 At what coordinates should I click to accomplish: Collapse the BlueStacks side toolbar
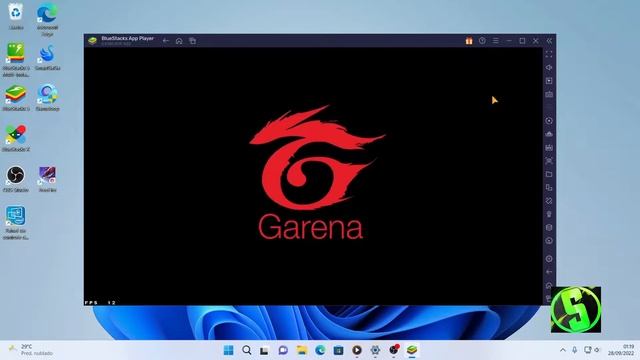pos(549,41)
